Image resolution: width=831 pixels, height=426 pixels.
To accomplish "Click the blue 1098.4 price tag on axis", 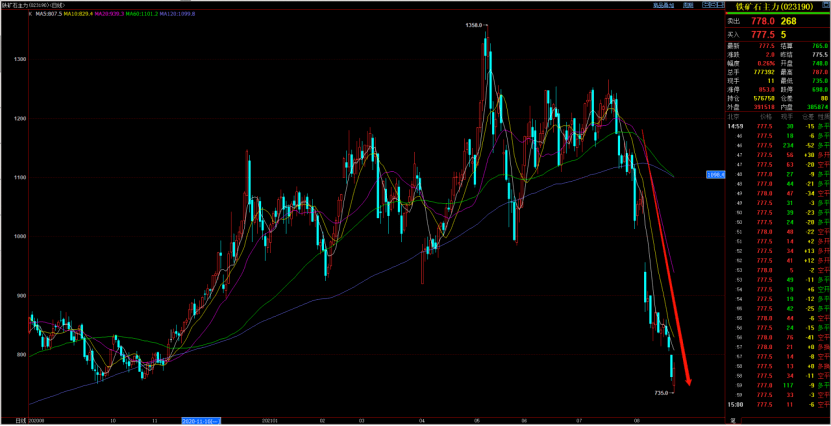I will tap(715, 174).
